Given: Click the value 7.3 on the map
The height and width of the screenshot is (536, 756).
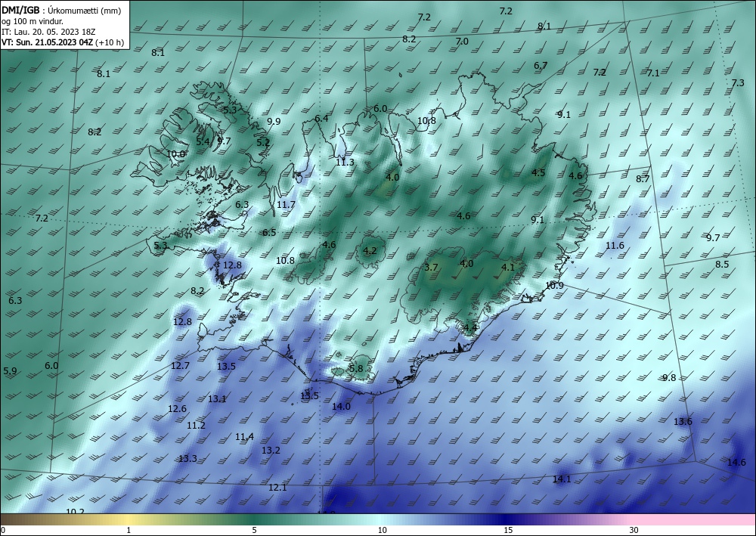Looking at the screenshot, I should (738, 83).
